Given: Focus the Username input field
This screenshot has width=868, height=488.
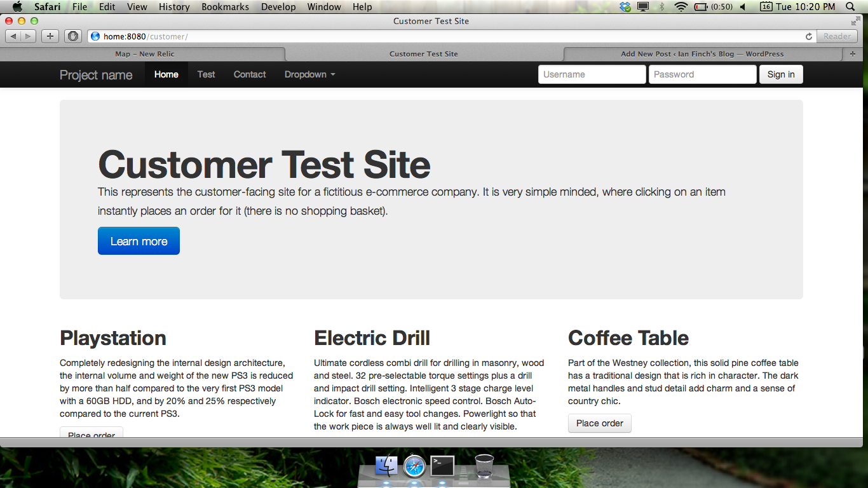Looking at the screenshot, I should click(592, 74).
